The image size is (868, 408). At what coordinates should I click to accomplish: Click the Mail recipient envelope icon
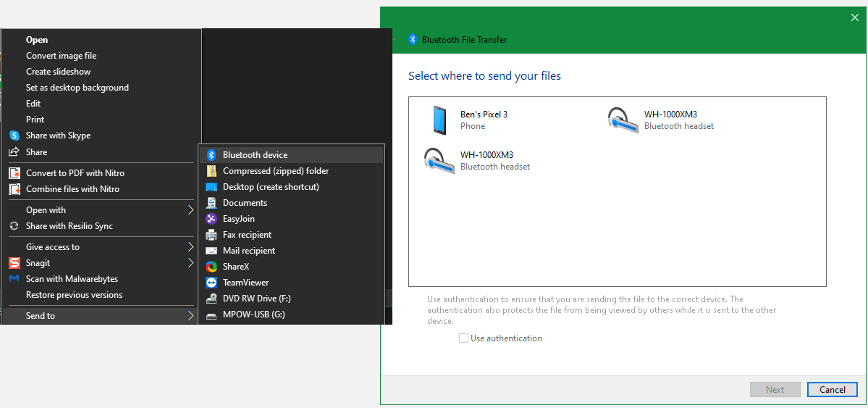point(211,251)
